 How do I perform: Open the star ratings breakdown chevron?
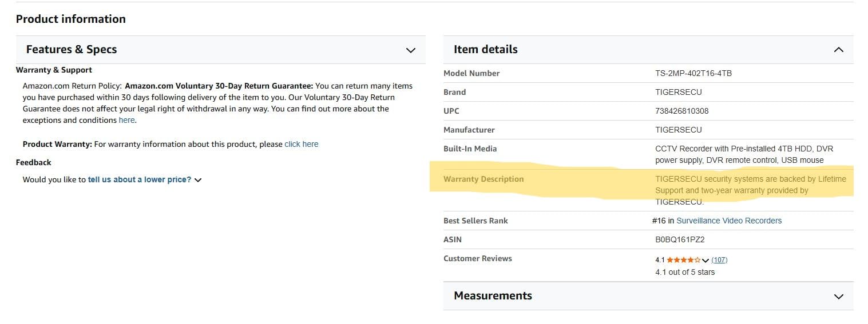tap(706, 260)
